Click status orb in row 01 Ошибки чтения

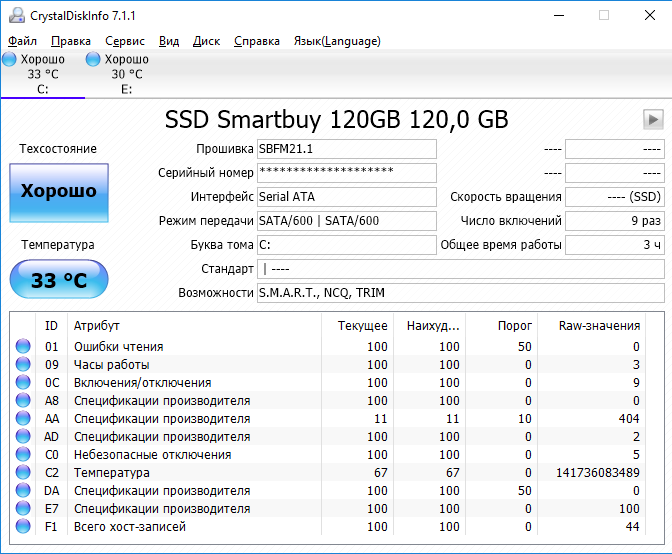point(23,346)
